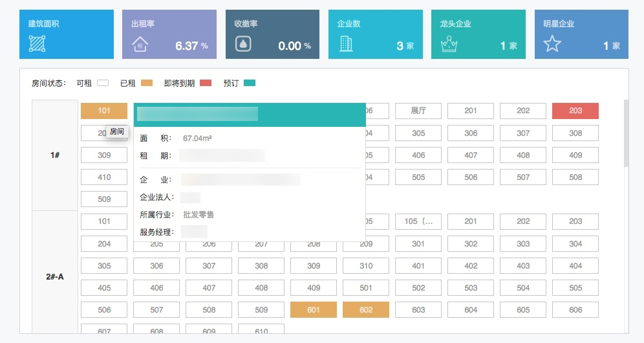Image resolution: width=644 pixels, height=343 pixels.
Task: Click the truncated room labeled 105（...
Action: [x=418, y=221]
